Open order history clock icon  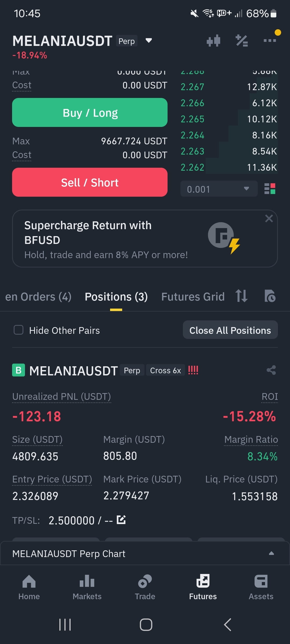click(270, 296)
